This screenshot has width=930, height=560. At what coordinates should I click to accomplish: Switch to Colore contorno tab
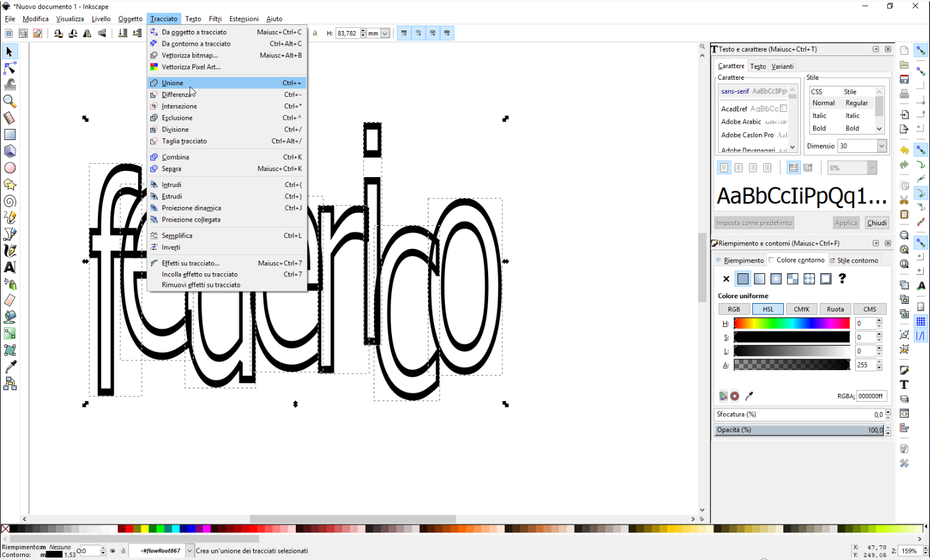coord(797,260)
